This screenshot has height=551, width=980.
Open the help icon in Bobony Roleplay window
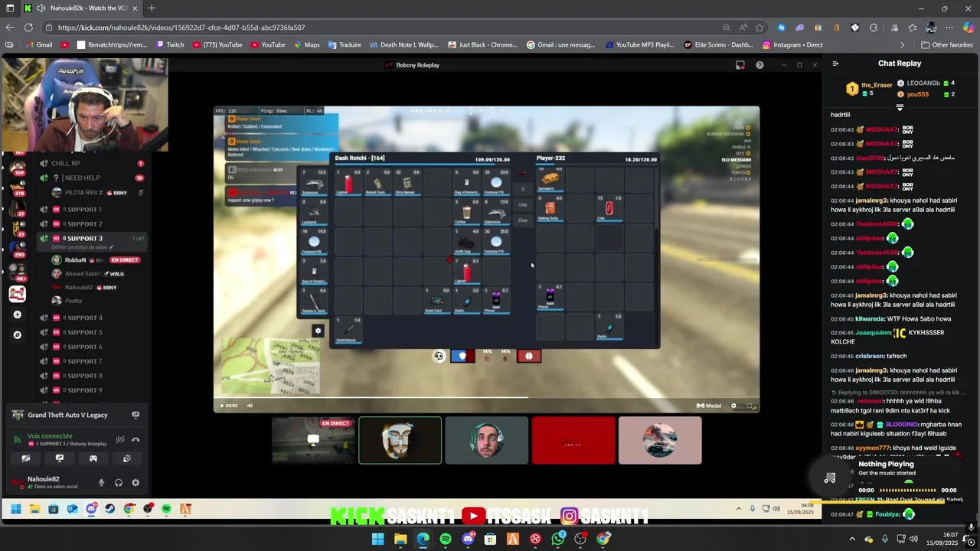(759, 65)
